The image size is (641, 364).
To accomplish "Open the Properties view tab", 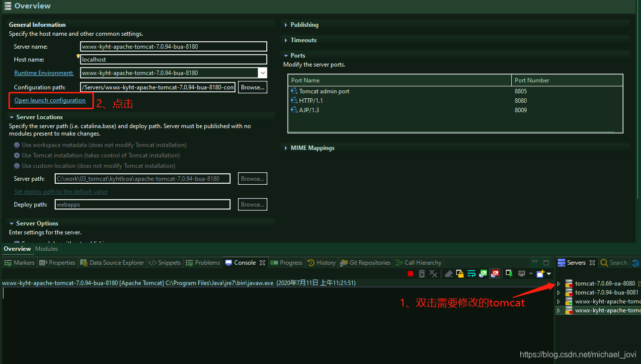I will 57,263.
